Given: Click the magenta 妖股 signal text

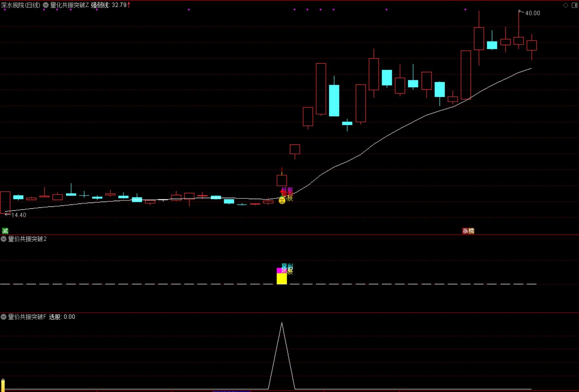Looking at the screenshot, I should pos(287,190).
